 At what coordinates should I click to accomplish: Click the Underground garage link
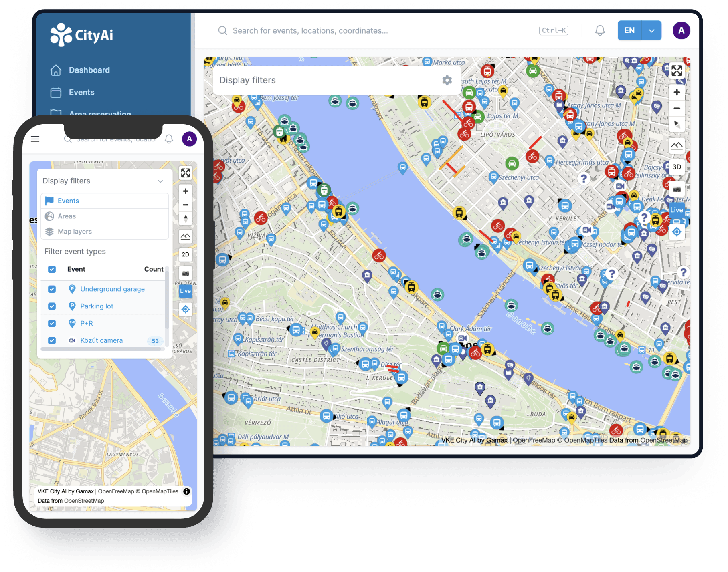[112, 289]
